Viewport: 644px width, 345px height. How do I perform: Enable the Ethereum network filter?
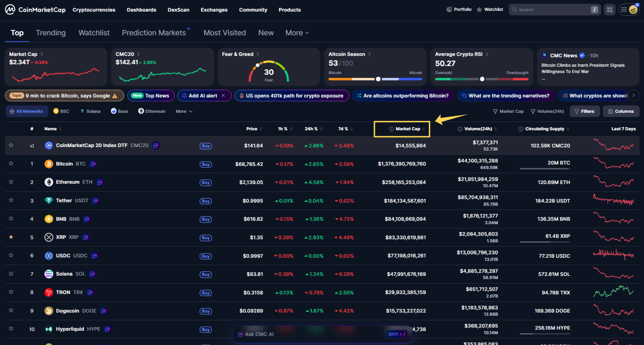152,111
